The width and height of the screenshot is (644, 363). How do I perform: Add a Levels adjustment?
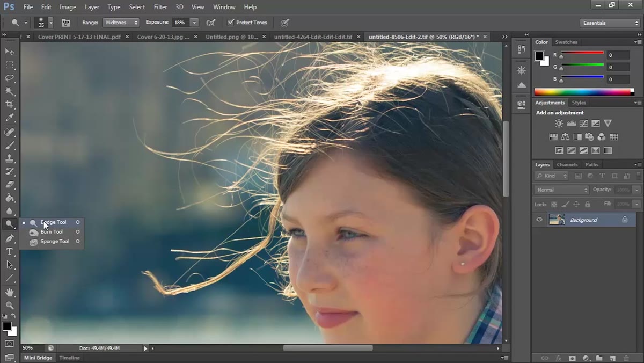point(571,124)
